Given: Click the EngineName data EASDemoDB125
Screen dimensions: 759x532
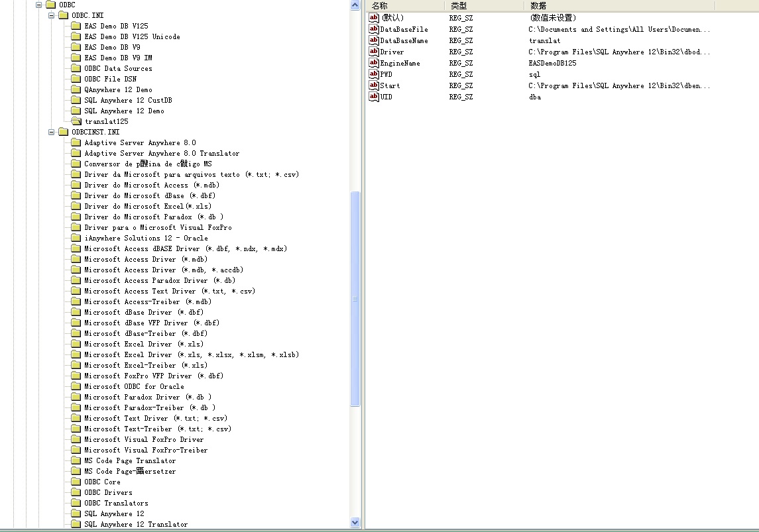Looking at the screenshot, I should 552,64.
